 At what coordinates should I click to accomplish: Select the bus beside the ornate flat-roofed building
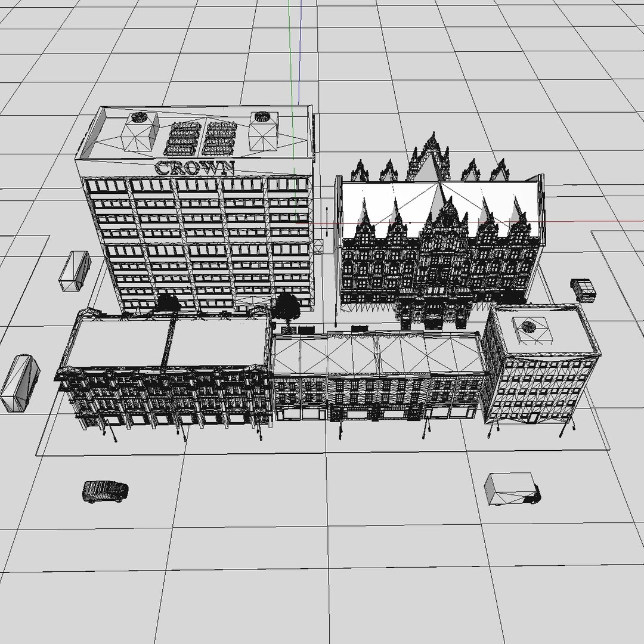tap(20, 383)
